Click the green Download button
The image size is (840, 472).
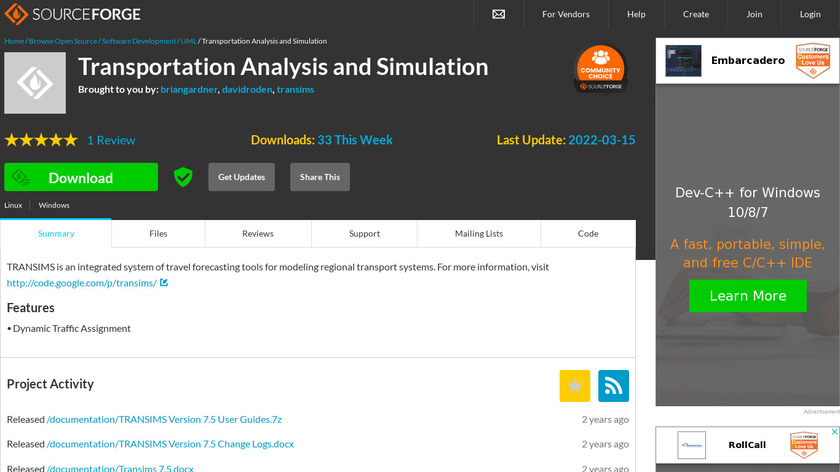click(81, 177)
